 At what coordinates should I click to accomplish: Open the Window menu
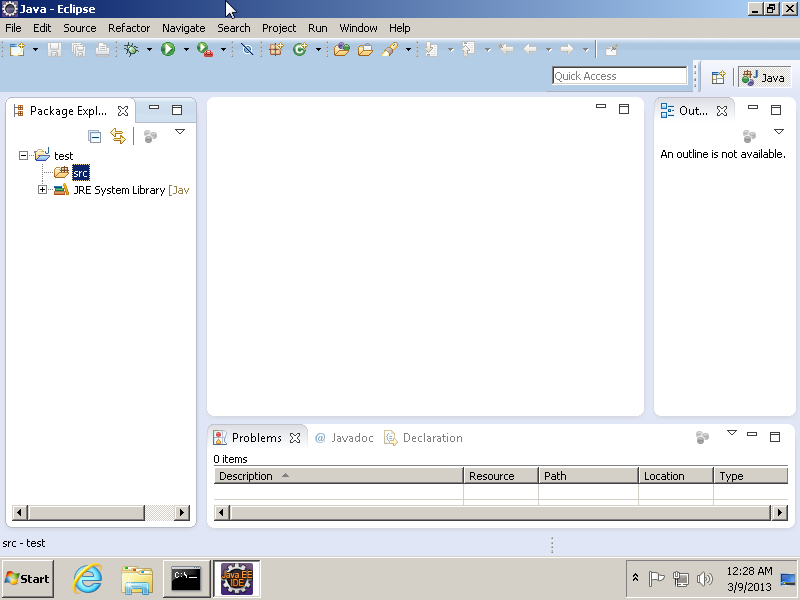(x=359, y=28)
